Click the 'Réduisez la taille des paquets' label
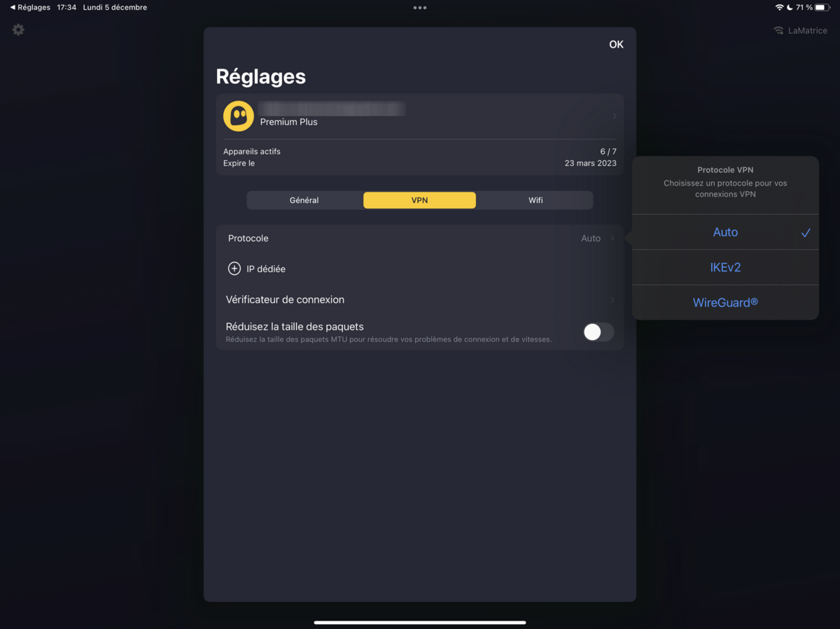The width and height of the screenshot is (840, 629). coord(295,327)
